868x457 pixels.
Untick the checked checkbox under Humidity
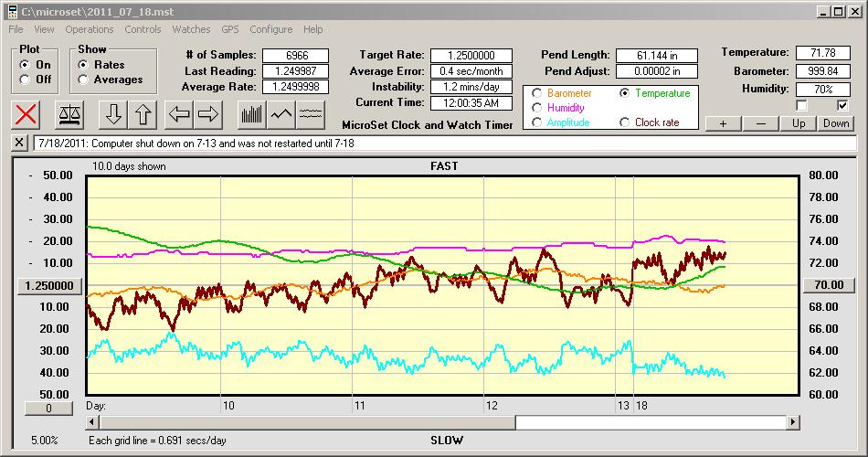coord(842,105)
